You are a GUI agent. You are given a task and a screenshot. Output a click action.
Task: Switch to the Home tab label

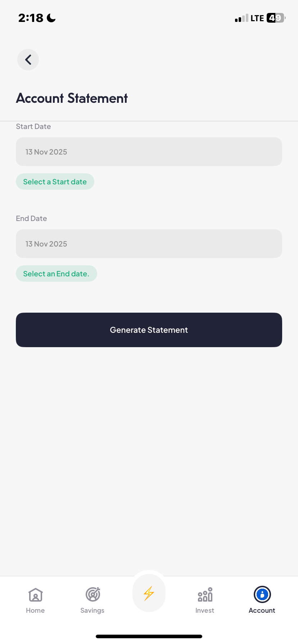pyautogui.click(x=35, y=611)
